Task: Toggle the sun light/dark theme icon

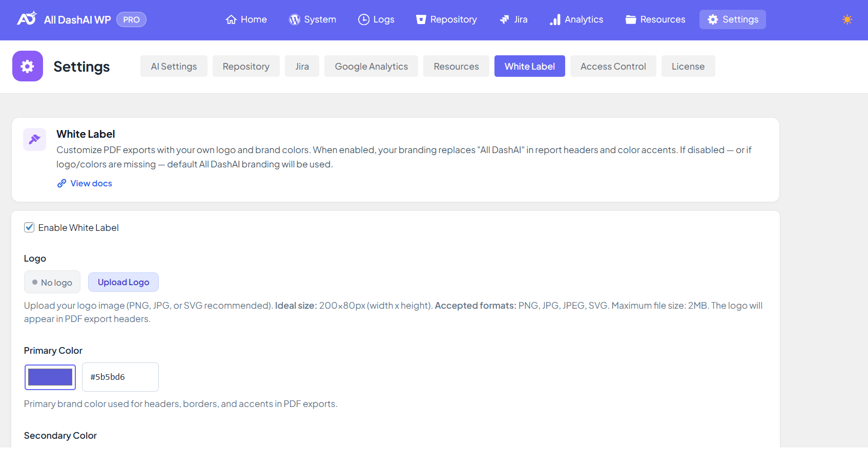Action: tap(847, 19)
